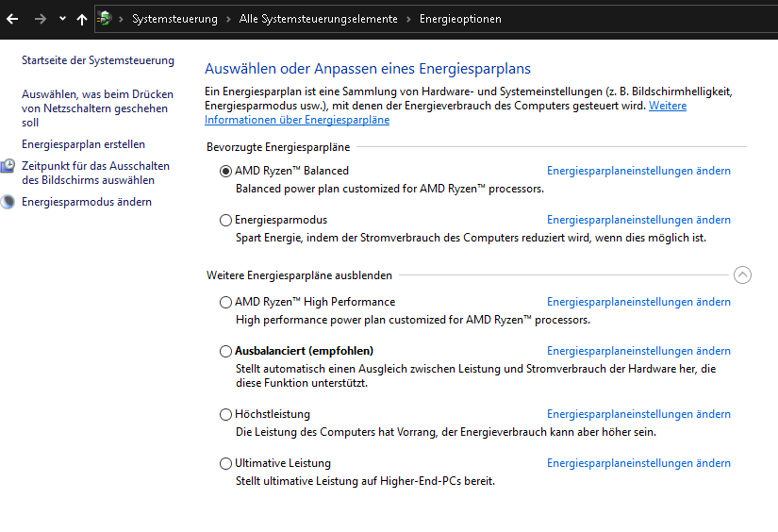The image size is (778, 532).
Task: Select Höchstleistung power plan
Action: point(225,414)
